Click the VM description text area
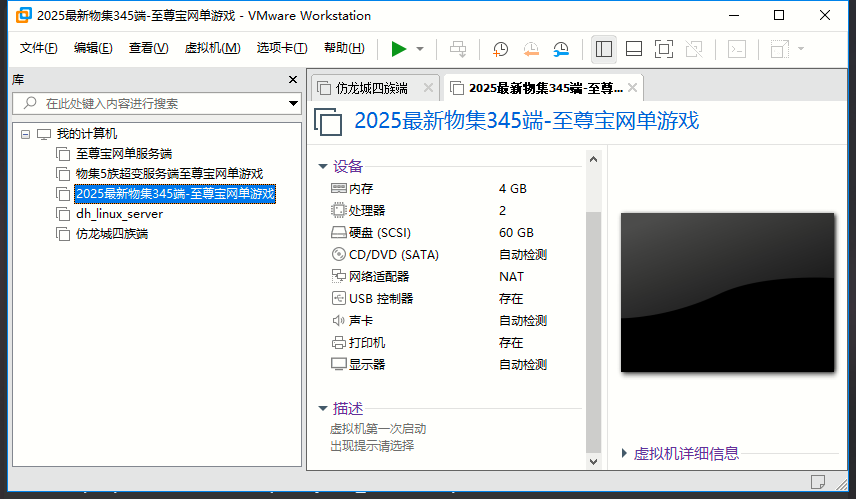This screenshot has width=856, height=499. tap(378, 437)
